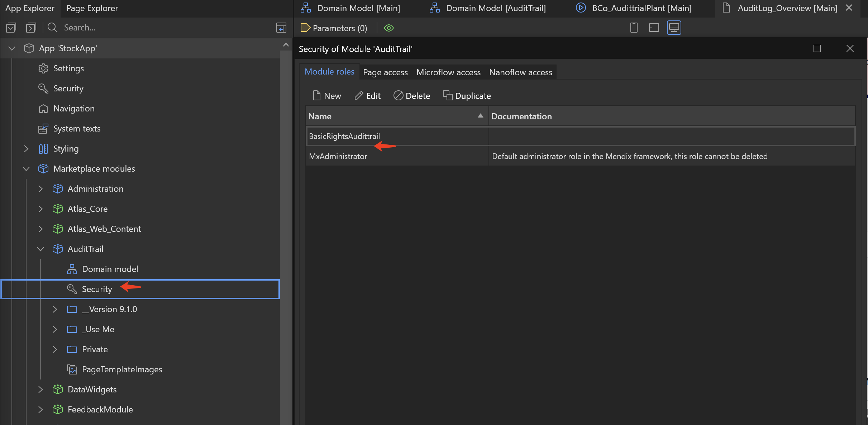Collapse the App 'StockApp' root node
This screenshot has width=868, height=425.
(12, 48)
